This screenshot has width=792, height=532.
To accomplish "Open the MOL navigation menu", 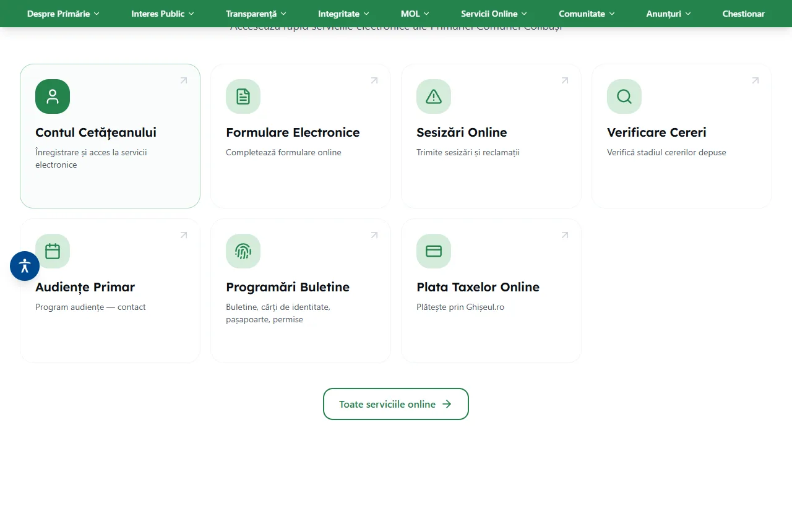I will 415,14.
